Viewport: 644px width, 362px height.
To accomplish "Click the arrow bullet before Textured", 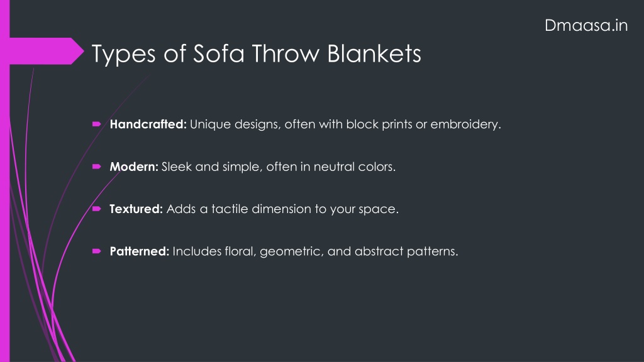I will click(x=96, y=209).
